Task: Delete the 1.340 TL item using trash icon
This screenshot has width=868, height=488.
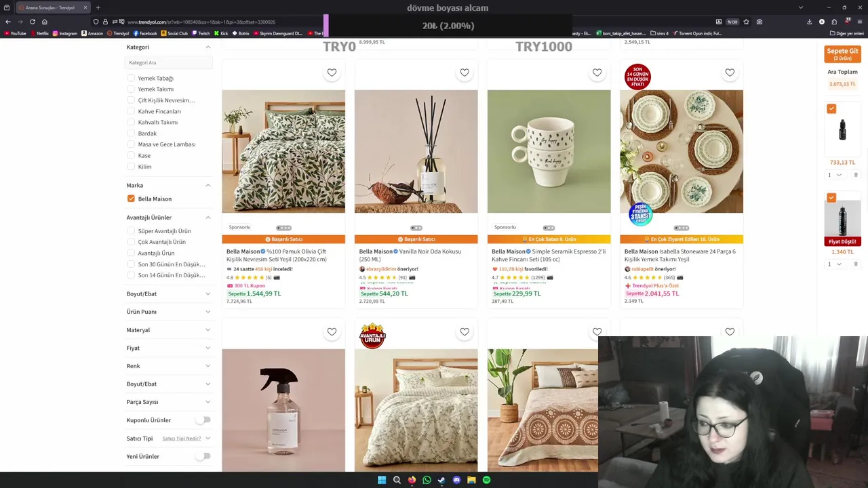Action: (x=856, y=264)
